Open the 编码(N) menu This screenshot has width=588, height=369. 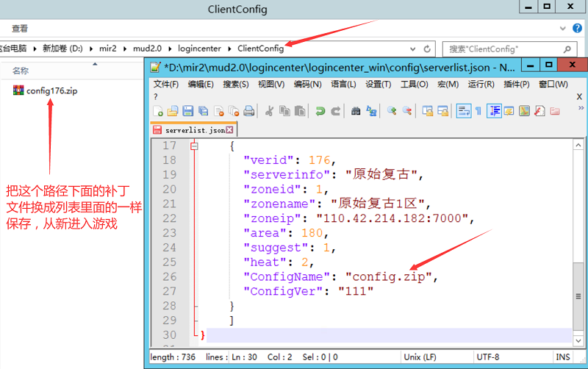point(307,85)
